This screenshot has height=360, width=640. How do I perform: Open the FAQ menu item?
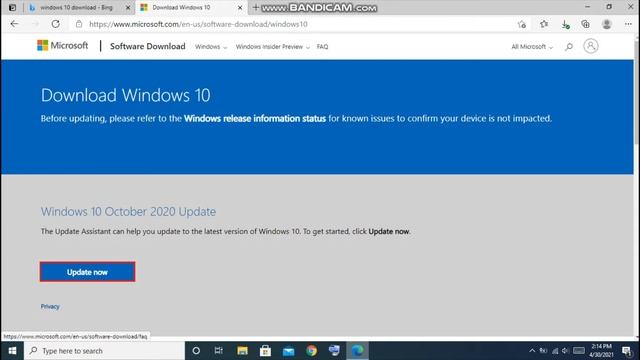coord(322,47)
